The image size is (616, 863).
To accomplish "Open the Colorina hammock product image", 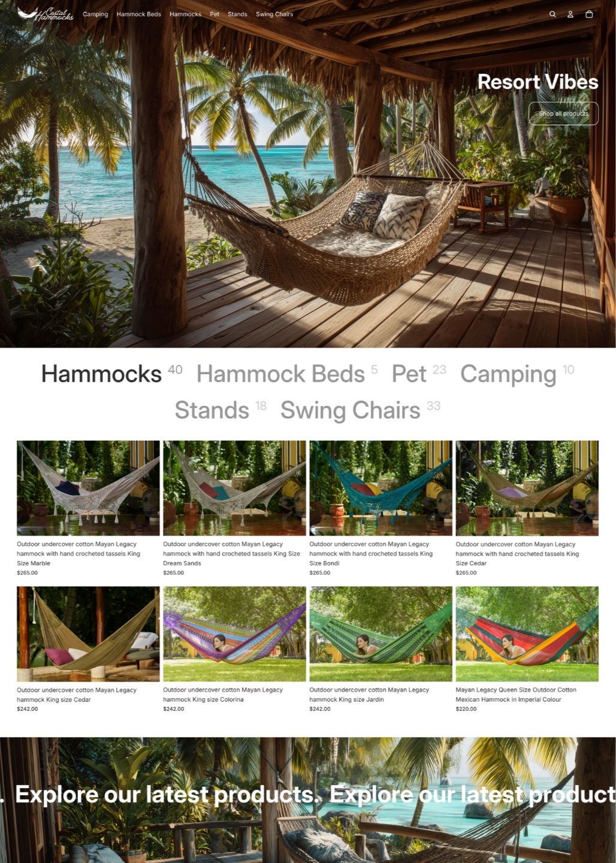I will coord(234,633).
